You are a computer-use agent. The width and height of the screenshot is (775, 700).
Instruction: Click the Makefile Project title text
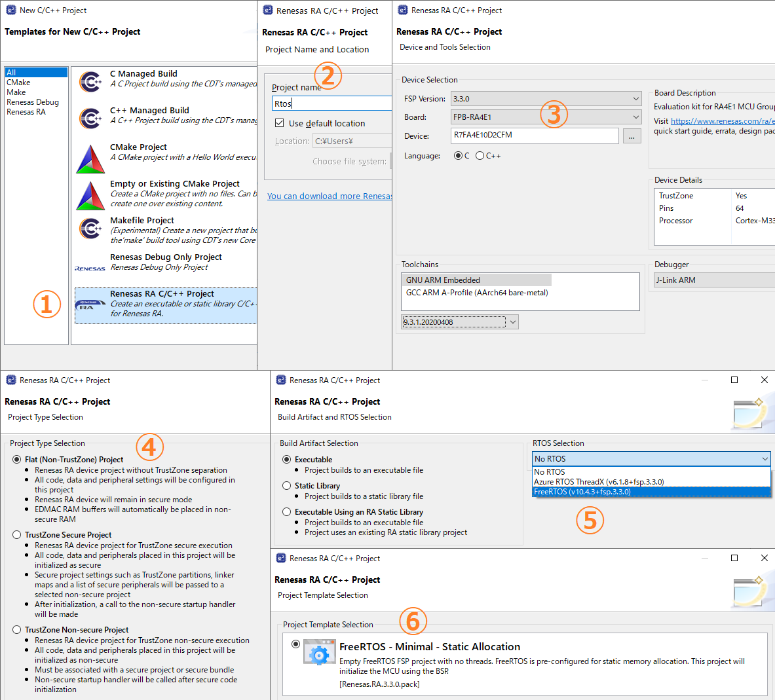pyautogui.click(x=142, y=220)
